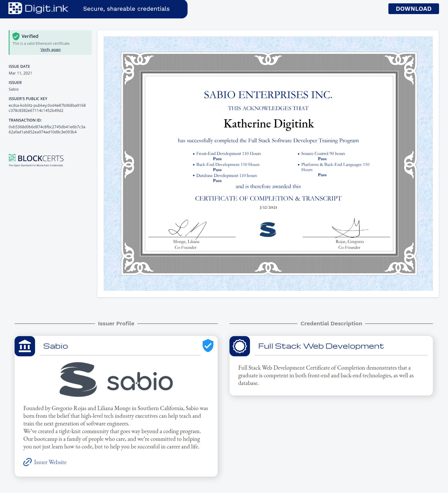Screen dimensions: 448x493
Task: Click the chain link icon beside Issuer Website
Action: pos(27,462)
